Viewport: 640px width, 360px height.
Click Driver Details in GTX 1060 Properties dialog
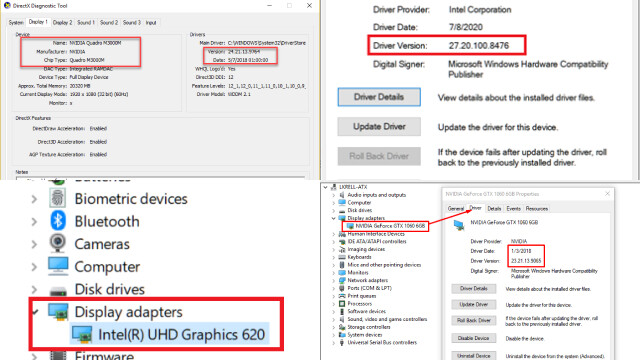(x=473, y=289)
